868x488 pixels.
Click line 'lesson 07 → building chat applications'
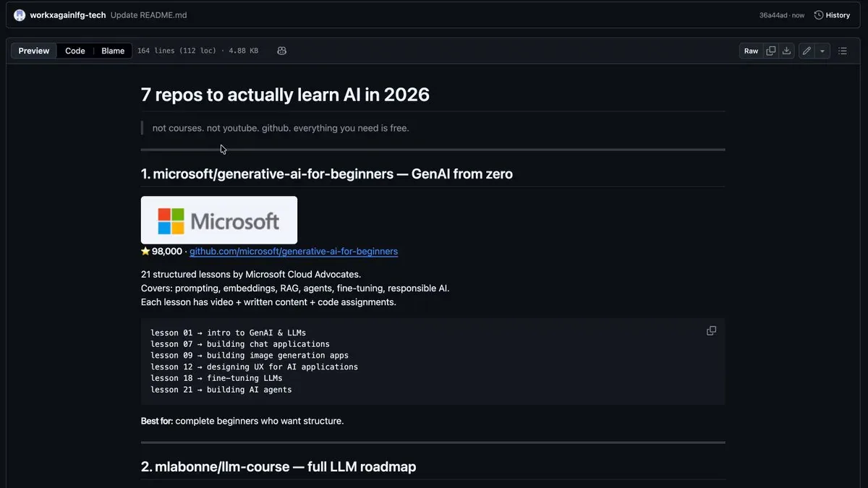click(x=240, y=344)
